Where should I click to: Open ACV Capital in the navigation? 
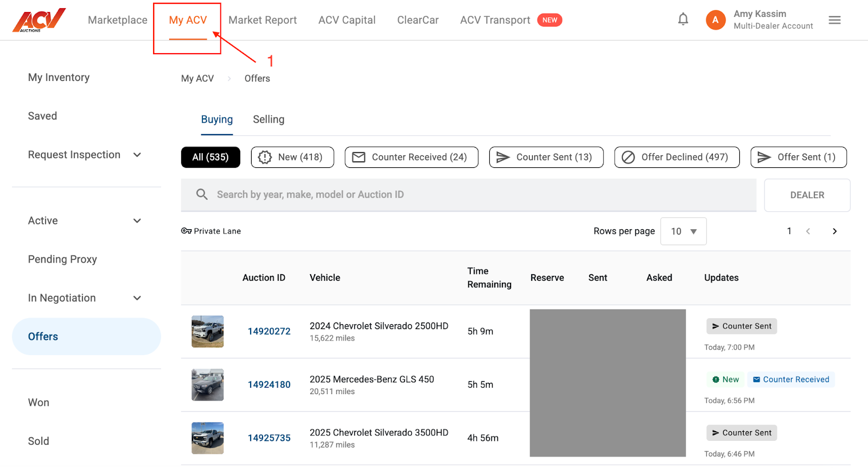(x=347, y=20)
